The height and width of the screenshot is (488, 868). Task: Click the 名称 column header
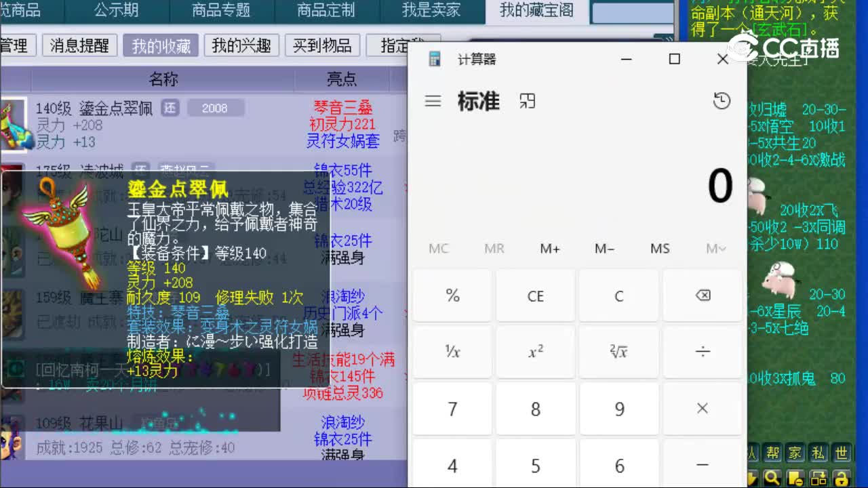pyautogui.click(x=163, y=79)
